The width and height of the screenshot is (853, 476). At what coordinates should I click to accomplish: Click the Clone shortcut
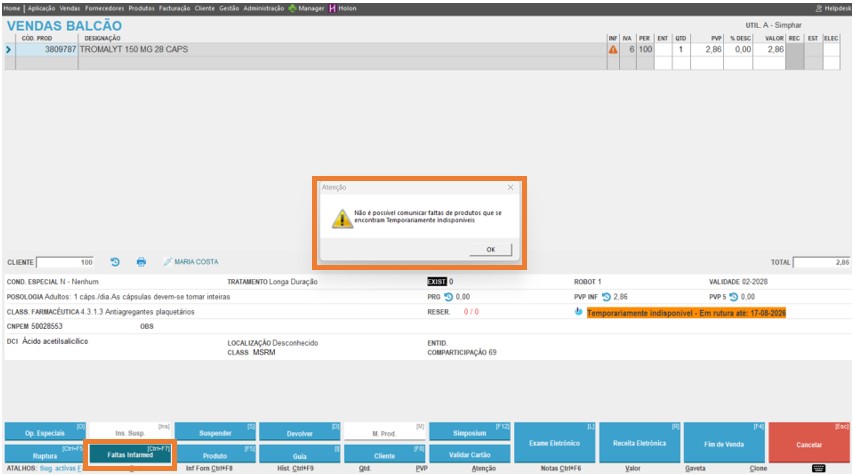pyautogui.click(x=758, y=468)
